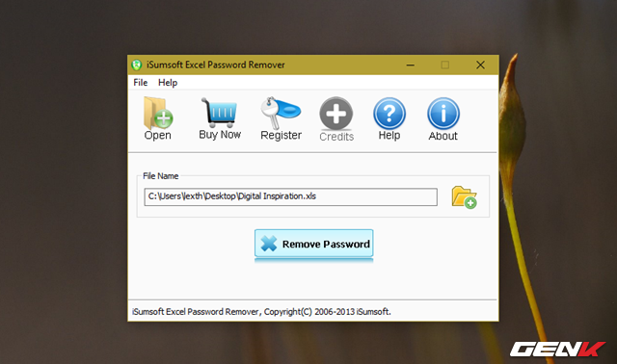
Task: Browse for file with yellow folder icon
Action: [x=465, y=197]
